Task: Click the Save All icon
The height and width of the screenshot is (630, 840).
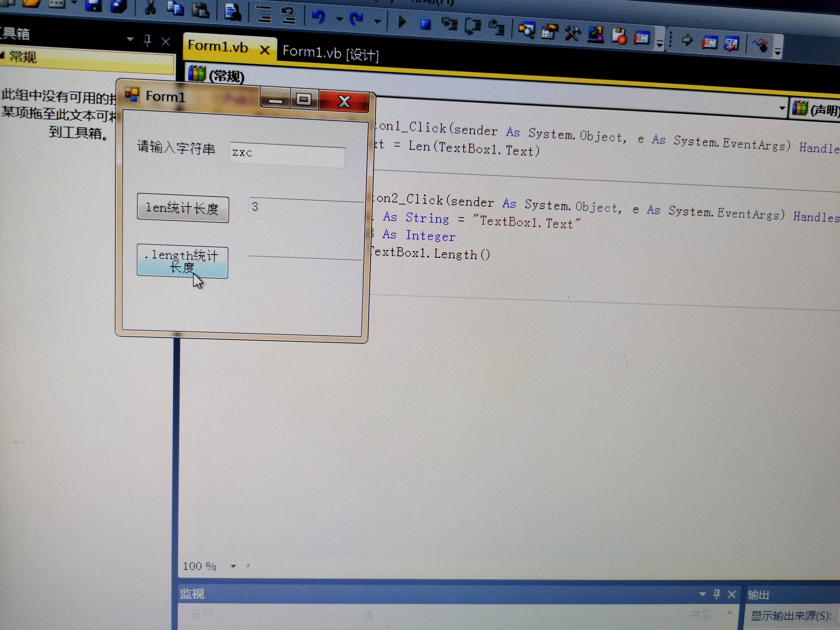Action: [x=119, y=6]
